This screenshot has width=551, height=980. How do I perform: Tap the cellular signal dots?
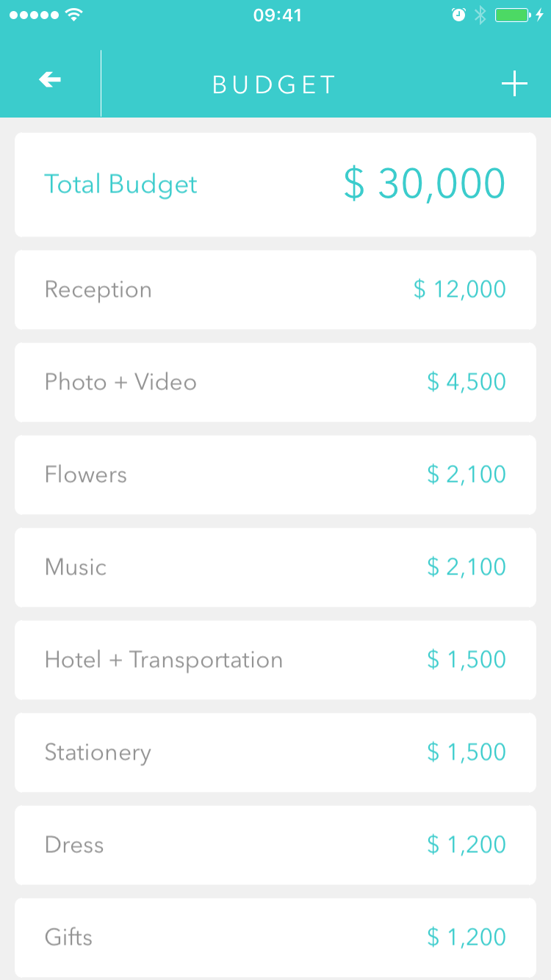[x=34, y=15]
